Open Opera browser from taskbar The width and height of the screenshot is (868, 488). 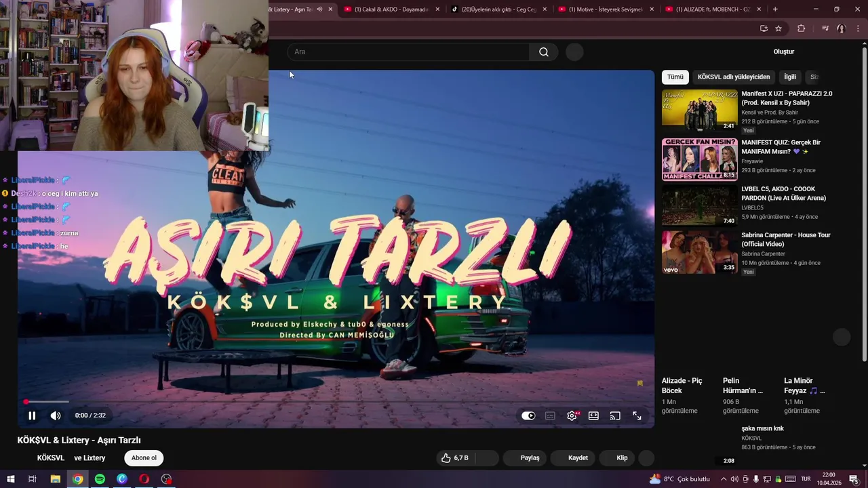coord(144,479)
